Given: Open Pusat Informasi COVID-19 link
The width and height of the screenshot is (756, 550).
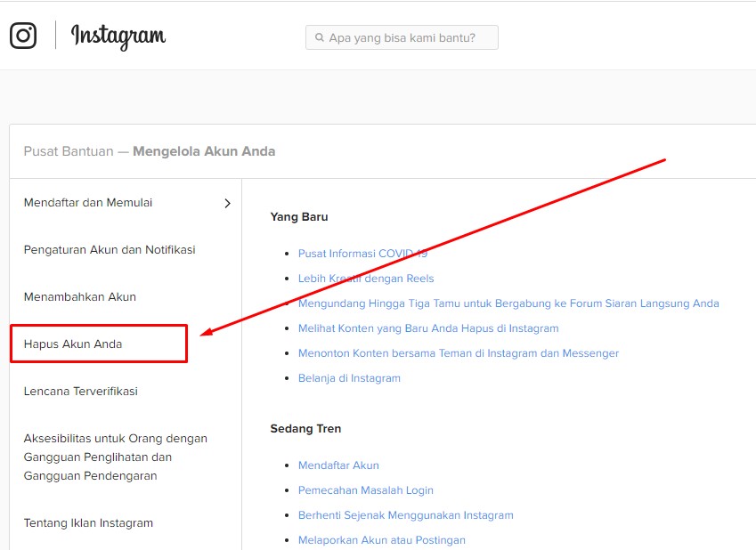Looking at the screenshot, I should coord(362,254).
